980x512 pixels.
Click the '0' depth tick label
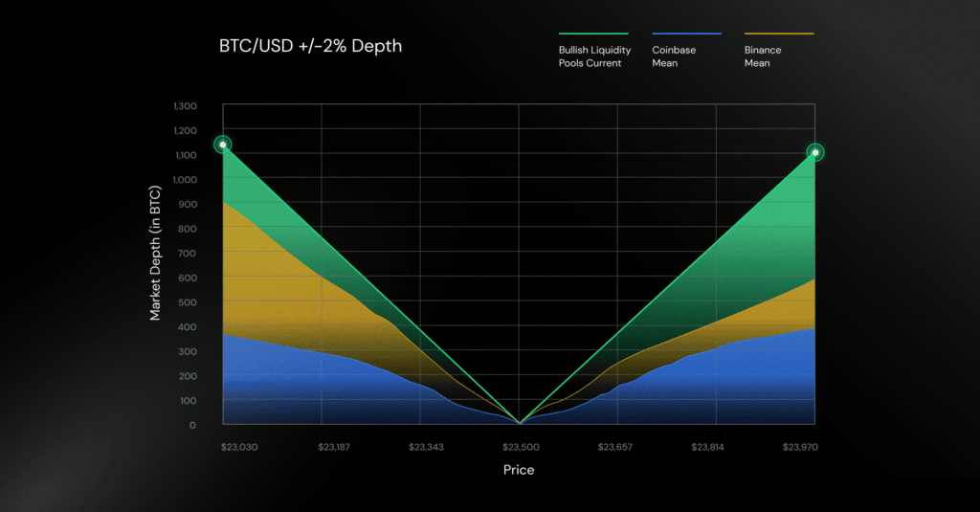(x=192, y=426)
